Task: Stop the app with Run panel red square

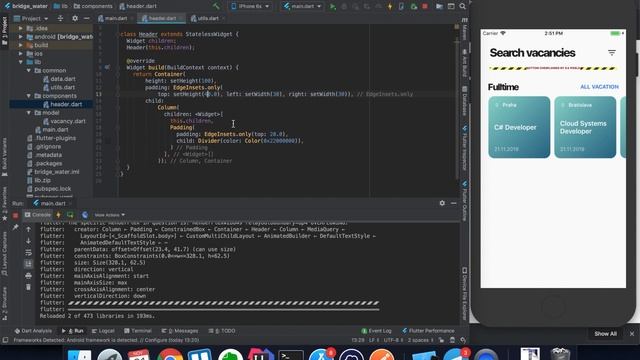Action: (x=16, y=215)
